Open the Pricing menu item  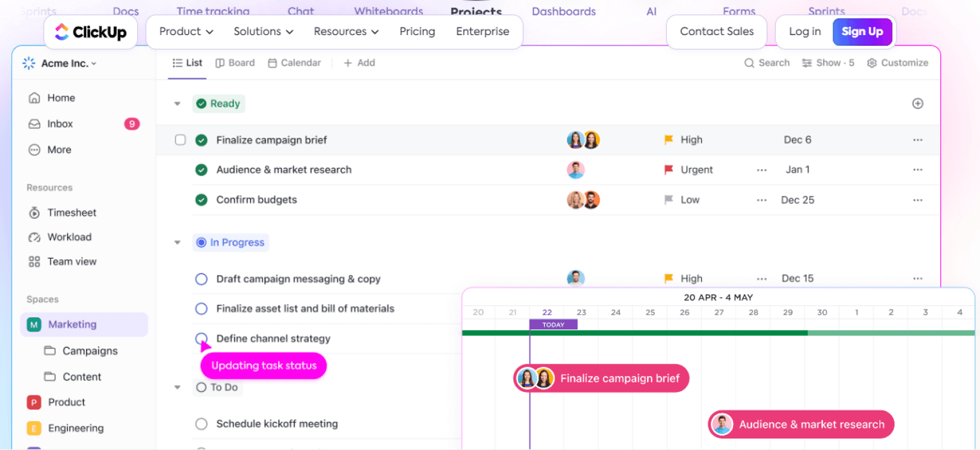tap(417, 31)
